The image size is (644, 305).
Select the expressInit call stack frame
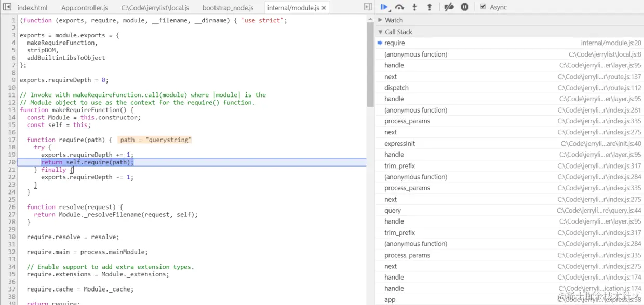tap(509, 144)
